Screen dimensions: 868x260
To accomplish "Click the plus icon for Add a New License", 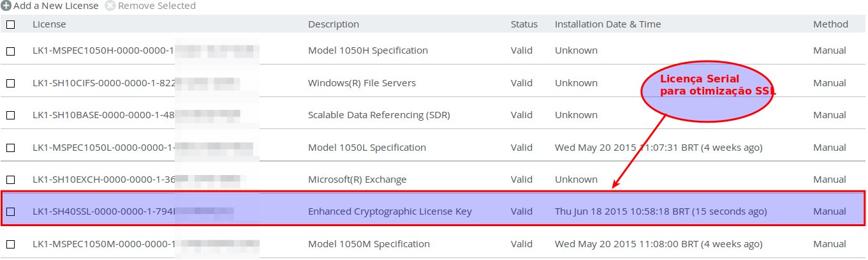I will [x=6, y=6].
